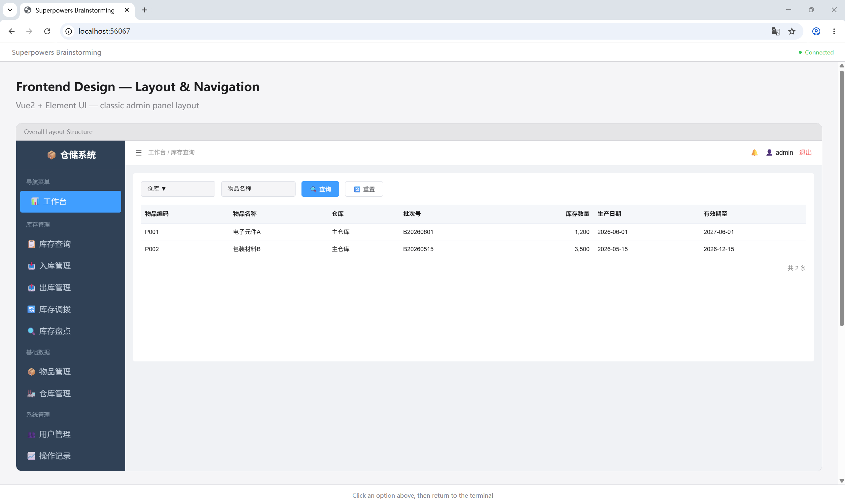
Task: Click the 仓储系统 box logo icon
Action: 51,155
